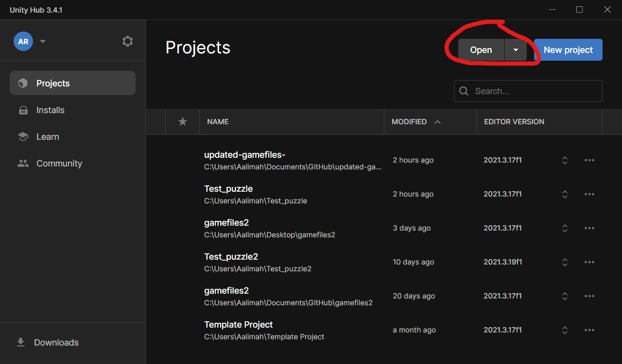Favorite the gamefiles2 Desktop project
Image resolution: width=622 pixels, height=364 pixels.
point(182,228)
